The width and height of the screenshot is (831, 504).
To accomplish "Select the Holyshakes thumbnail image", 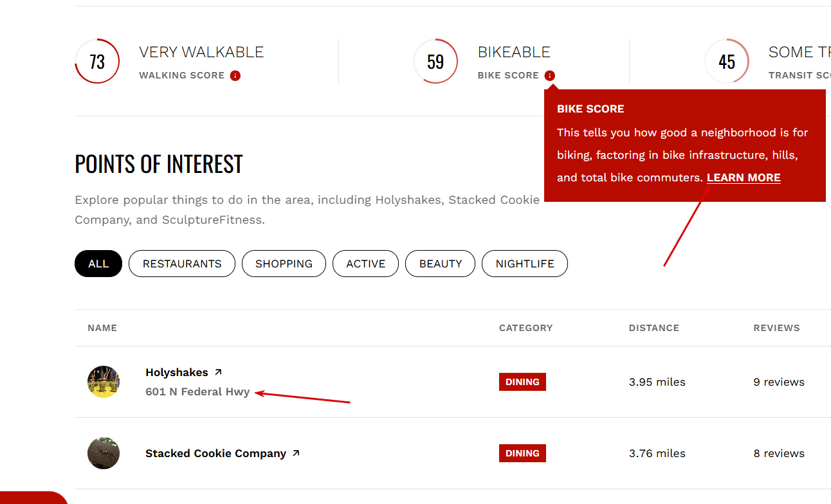I will (104, 382).
